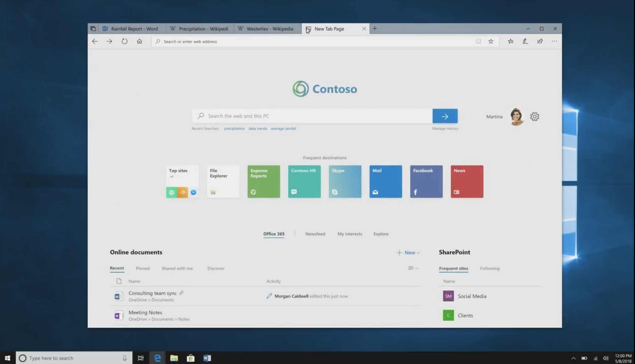The width and height of the screenshot is (635, 364).
Task: Select the Pinned documents filter
Action: pos(142,268)
